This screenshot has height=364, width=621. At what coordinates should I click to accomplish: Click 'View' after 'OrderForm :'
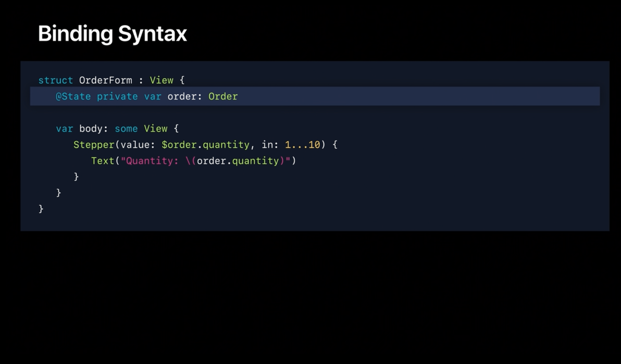point(162,80)
